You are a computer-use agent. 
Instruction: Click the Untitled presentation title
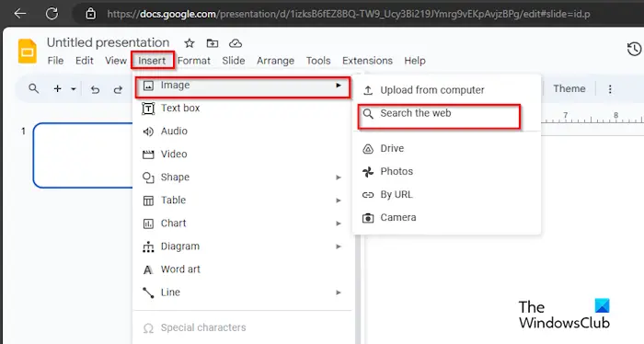click(x=108, y=42)
